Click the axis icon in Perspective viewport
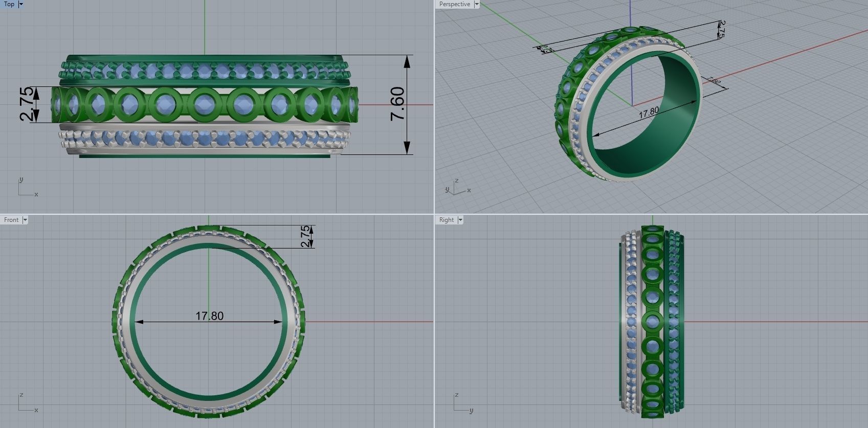 point(457,187)
